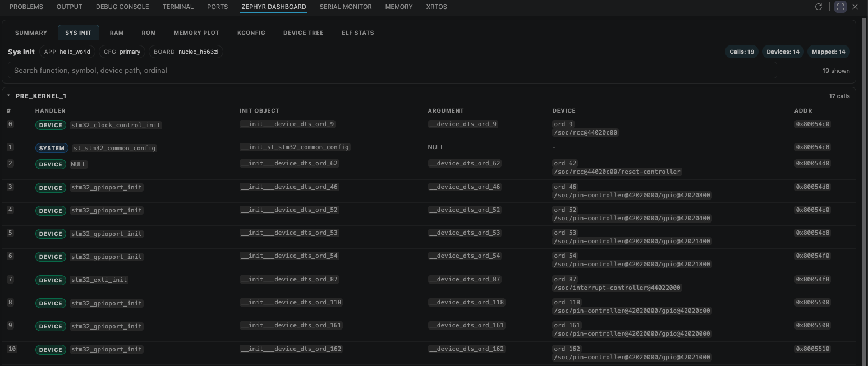
Task: Click init object __init___device_dts_ord_162
Action: tap(291, 349)
